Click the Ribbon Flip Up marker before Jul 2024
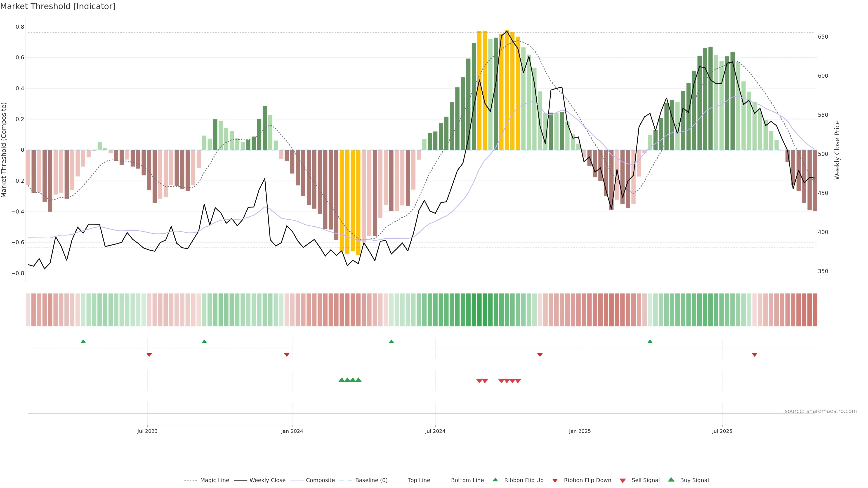868x488 pixels. click(391, 342)
